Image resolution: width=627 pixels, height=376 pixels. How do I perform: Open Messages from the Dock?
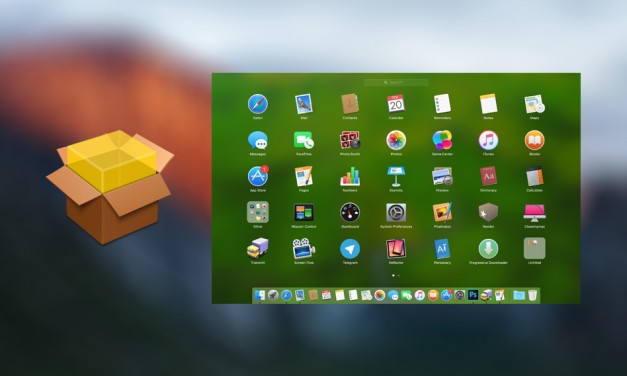coord(393,296)
